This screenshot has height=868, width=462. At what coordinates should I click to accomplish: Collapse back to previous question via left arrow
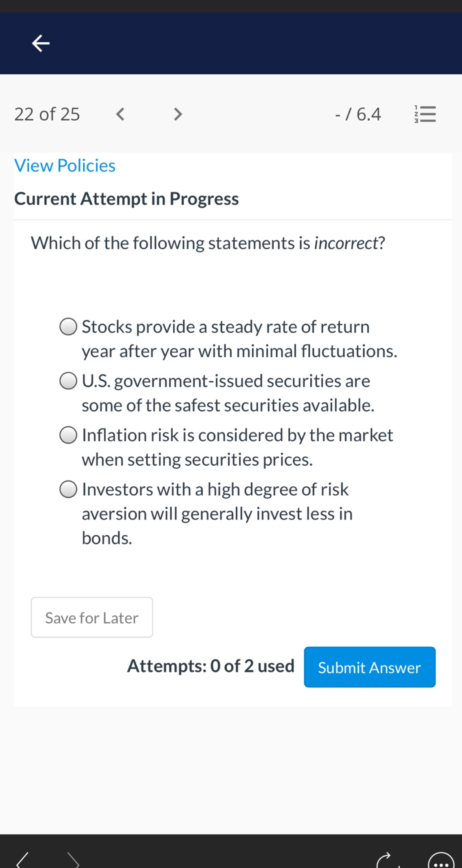click(120, 114)
